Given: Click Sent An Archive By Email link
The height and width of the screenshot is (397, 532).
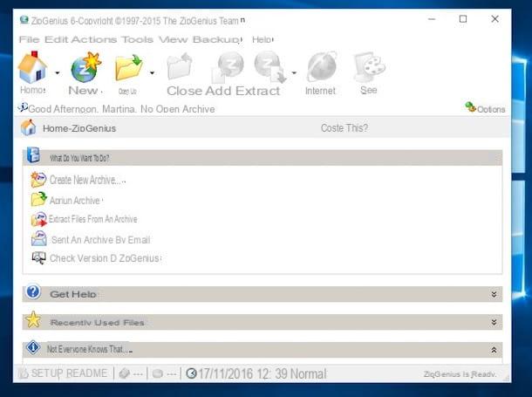Looking at the screenshot, I should (101, 240).
